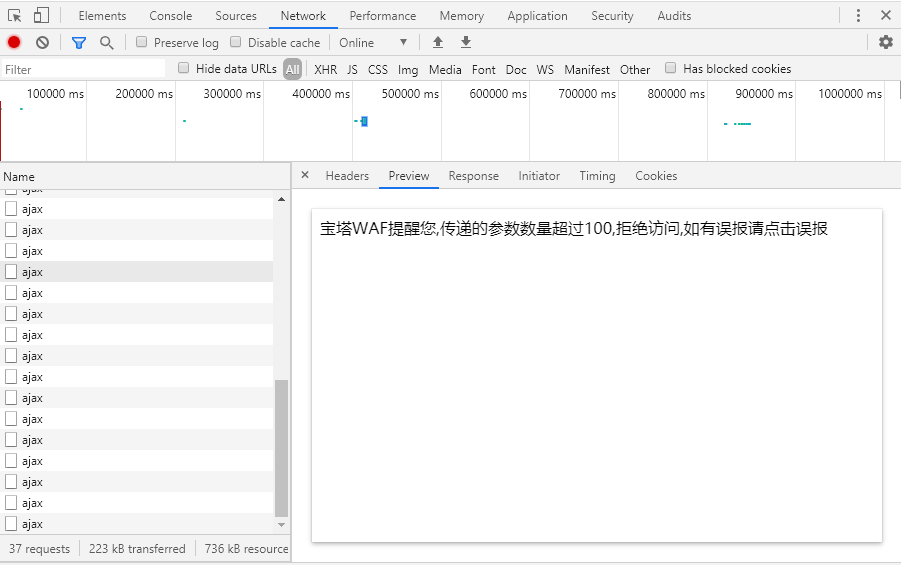Export HAR file with download arrow
Viewport: 901px width, 565px height.
click(x=465, y=42)
